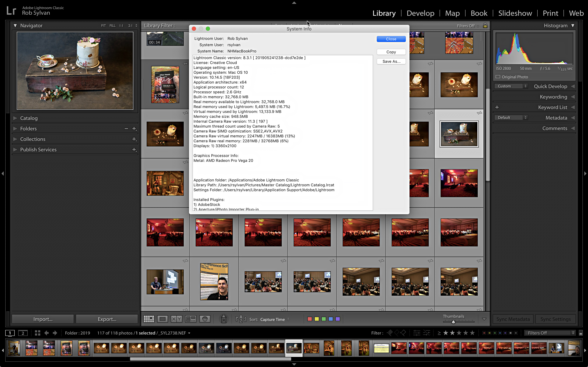The width and height of the screenshot is (588, 367).
Task: Click the Copy button in System Info
Action: point(391,52)
